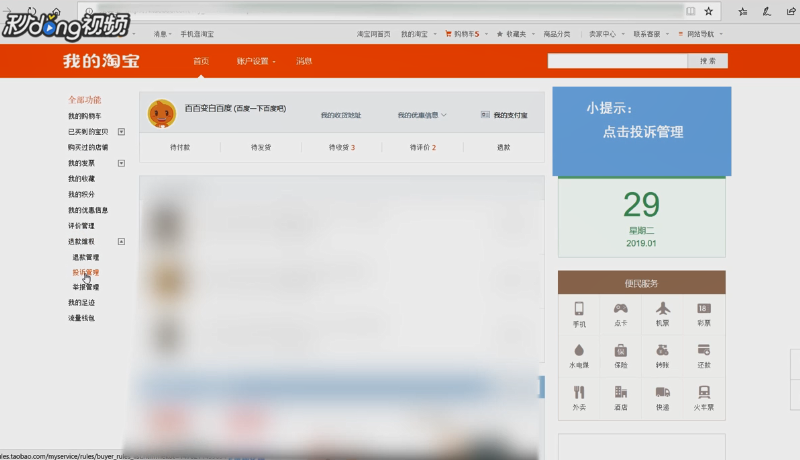Click 手机逛淘宝 in the top bar
800x460 pixels.
(197, 34)
